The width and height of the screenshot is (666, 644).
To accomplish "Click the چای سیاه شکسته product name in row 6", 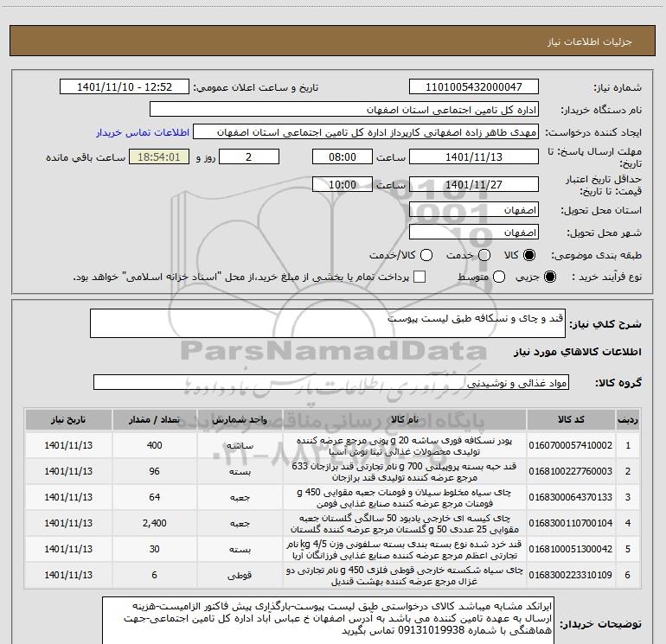I will [x=405, y=575].
